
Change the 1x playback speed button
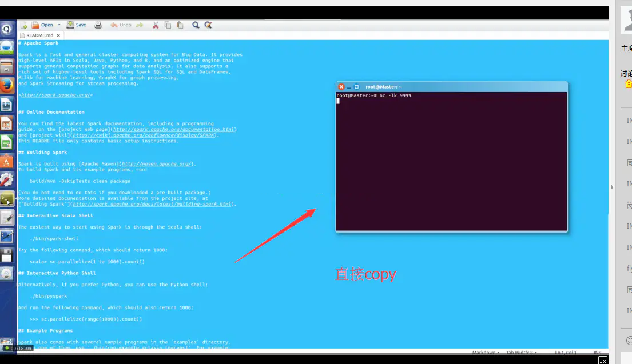[603, 361]
